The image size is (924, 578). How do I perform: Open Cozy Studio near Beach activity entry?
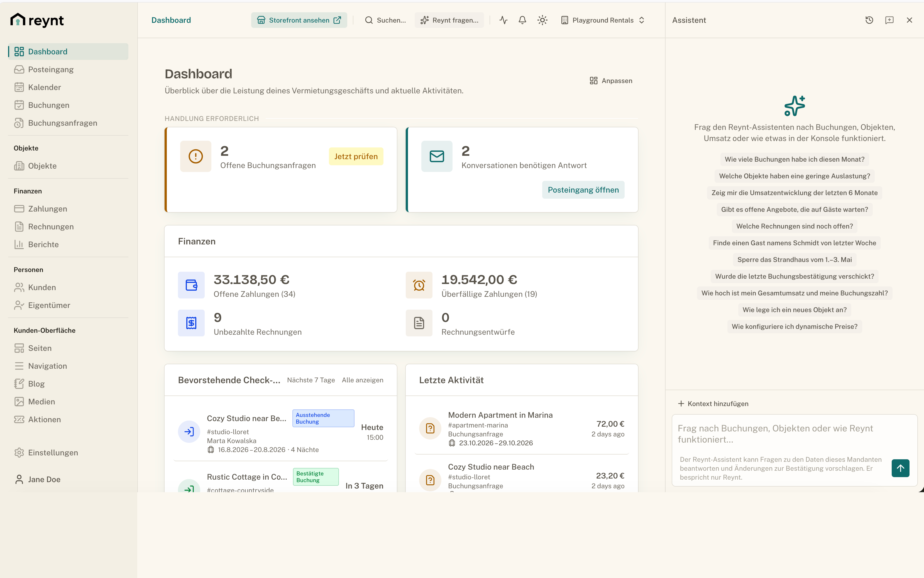[x=521, y=476]
